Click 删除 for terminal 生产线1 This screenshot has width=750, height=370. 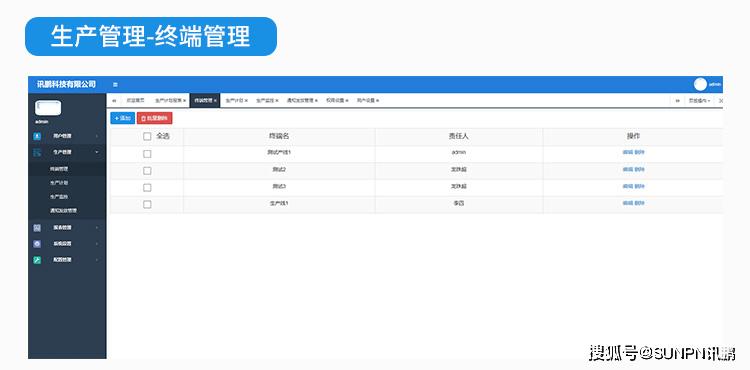[x=640, y=203]
